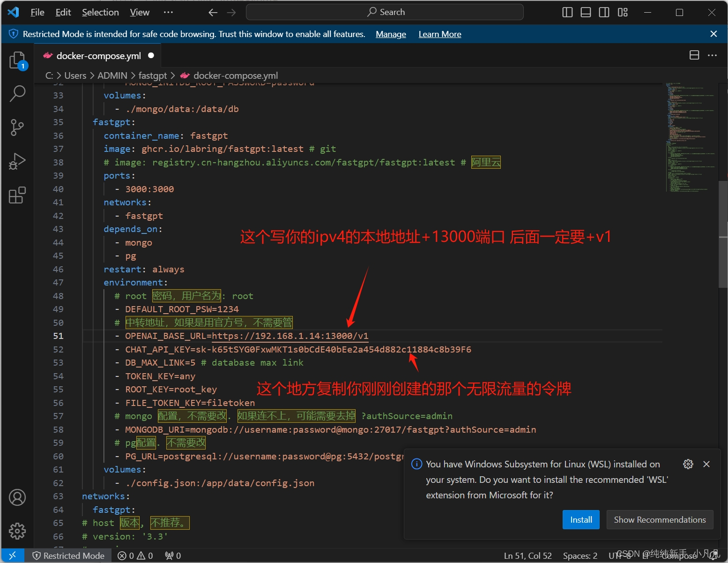Image resolution: width=728 pixels, height=563 pixels.
Task: Split the editor with the split icon
Action: coord(694,55)
